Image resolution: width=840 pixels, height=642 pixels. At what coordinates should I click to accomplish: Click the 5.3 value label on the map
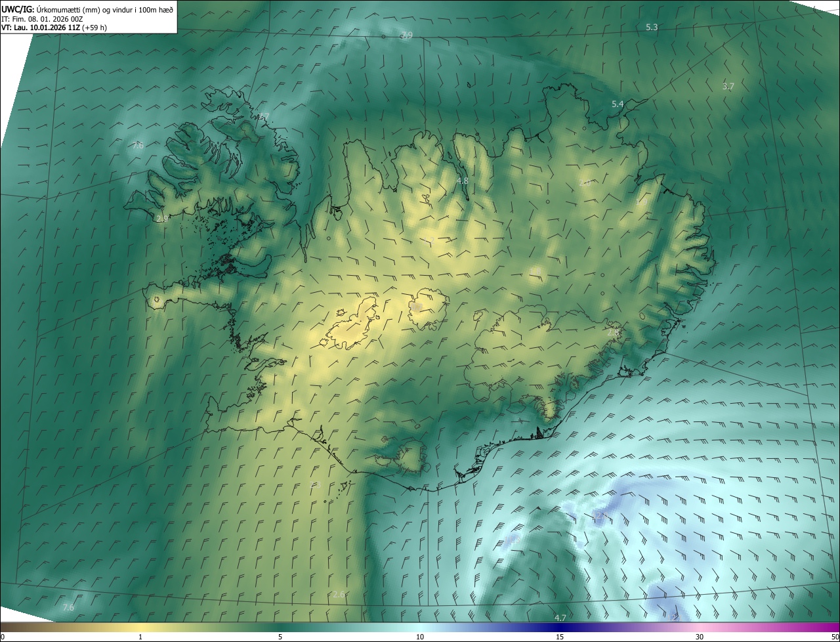(x=652, y=27)
